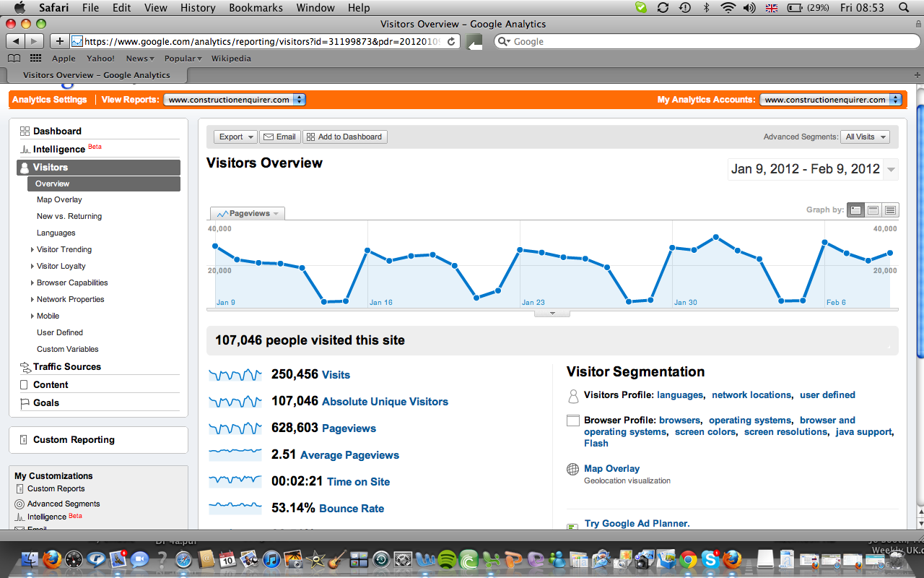The width and height of the screenshot is (924, 578).
Task: Open the File menu
Action: [x=90, y=8]
